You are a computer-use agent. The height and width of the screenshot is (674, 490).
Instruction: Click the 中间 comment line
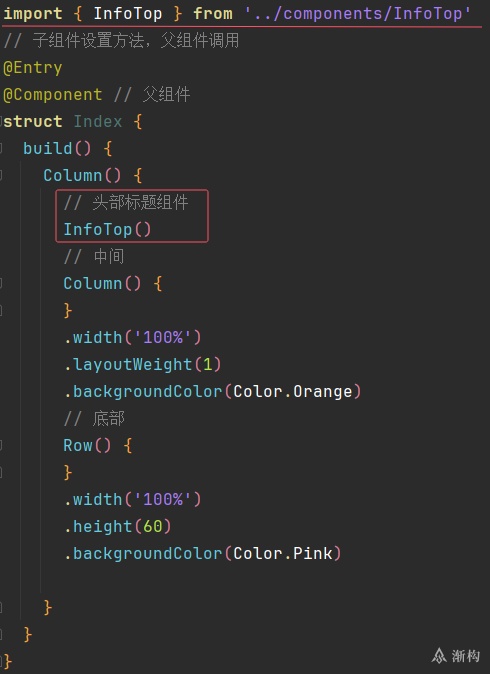click(x=94, y=257)
